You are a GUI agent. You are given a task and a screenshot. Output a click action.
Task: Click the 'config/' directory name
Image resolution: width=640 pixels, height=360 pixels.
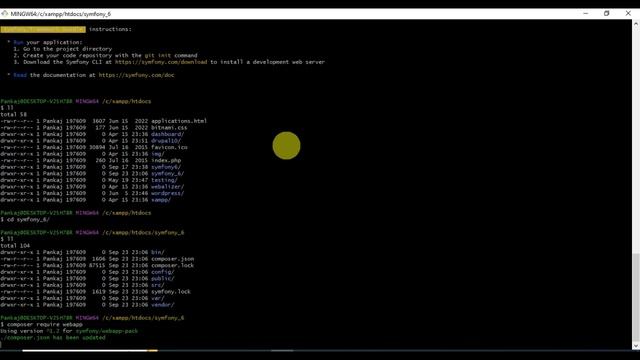162,272
